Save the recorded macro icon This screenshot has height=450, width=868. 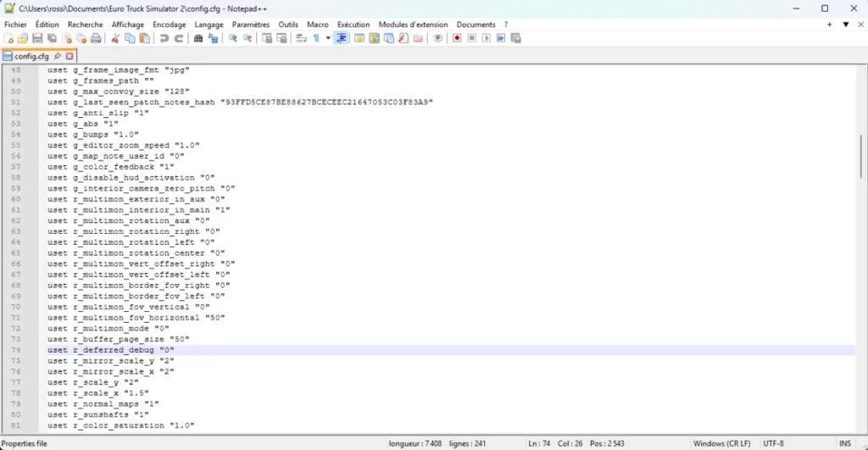[516, 38]
